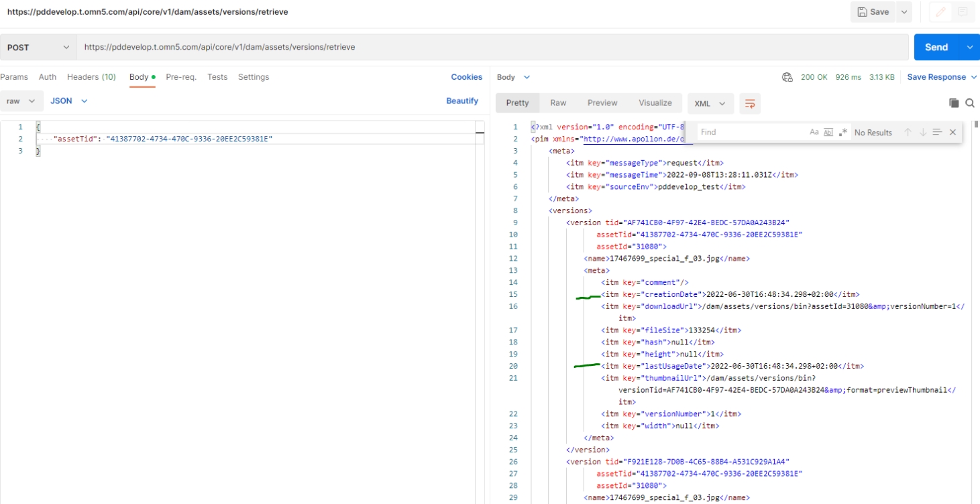The width and height of the screenshot is (980, 504).
Task: Close the Find bar
Action: click(952, 133)
